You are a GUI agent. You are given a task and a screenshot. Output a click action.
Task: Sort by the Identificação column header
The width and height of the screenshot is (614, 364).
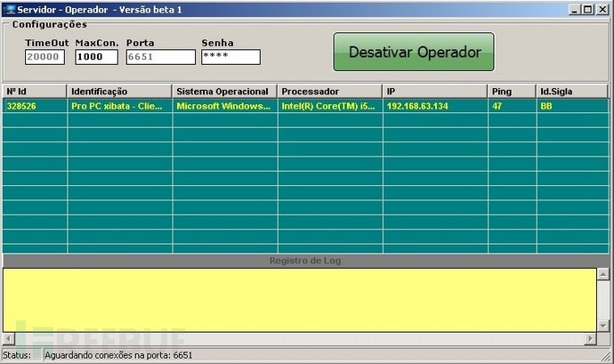pyautogui.click(x=119, y=92)
